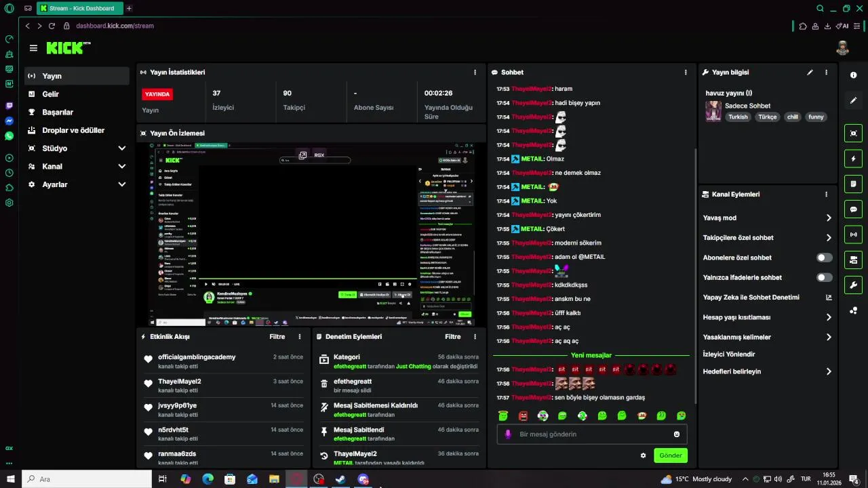Image resolution: width=868 pixels, height=488 pixels.
Task: Reload the page in browser toolbar
Action: click(x=52, y=26)
